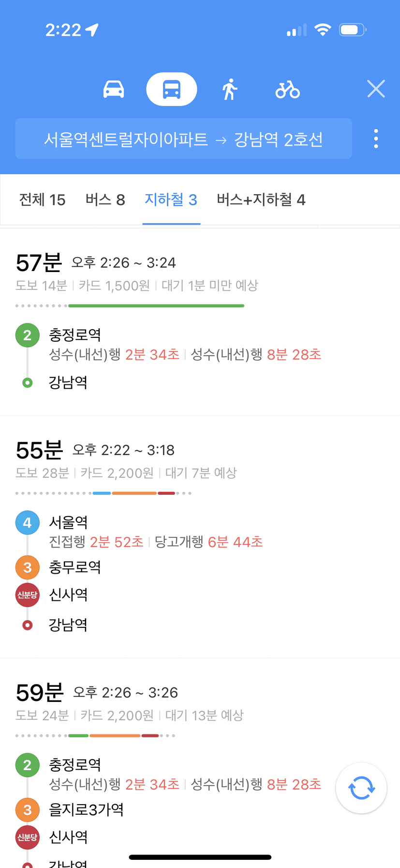Open the 59분 route details
400x868 pixels.
(x=200, y=763)
